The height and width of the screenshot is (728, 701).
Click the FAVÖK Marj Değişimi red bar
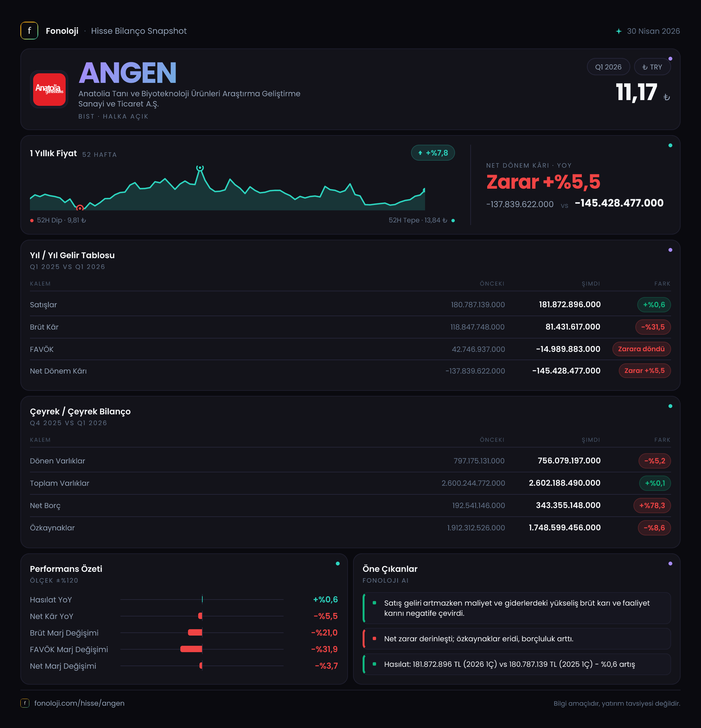pyautogui.click(x=191, y=649)
